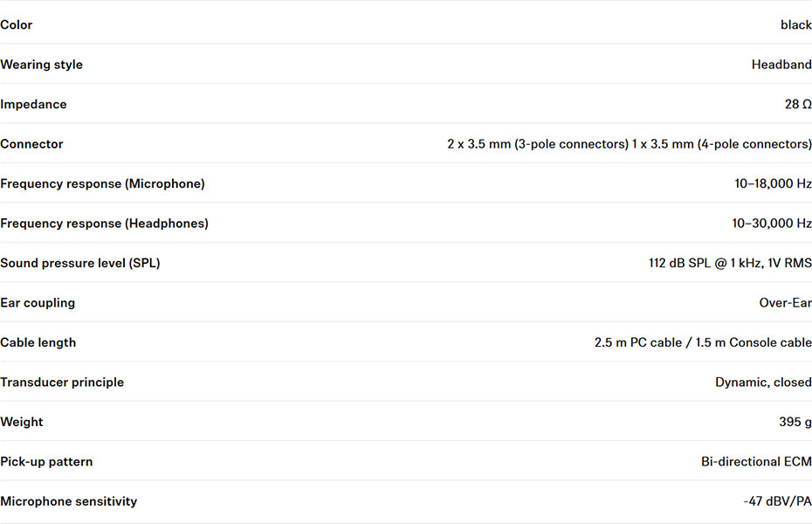
Task: Click the Impedance label
Action: coord(33,105)
